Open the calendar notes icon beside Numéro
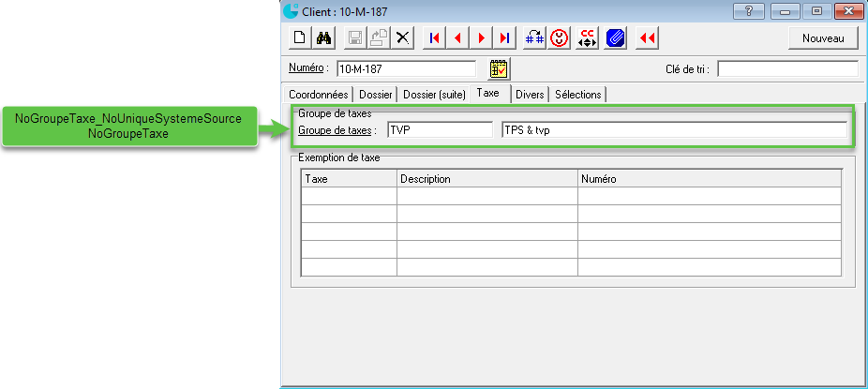868x389 pixels. (x=499, y=68)
